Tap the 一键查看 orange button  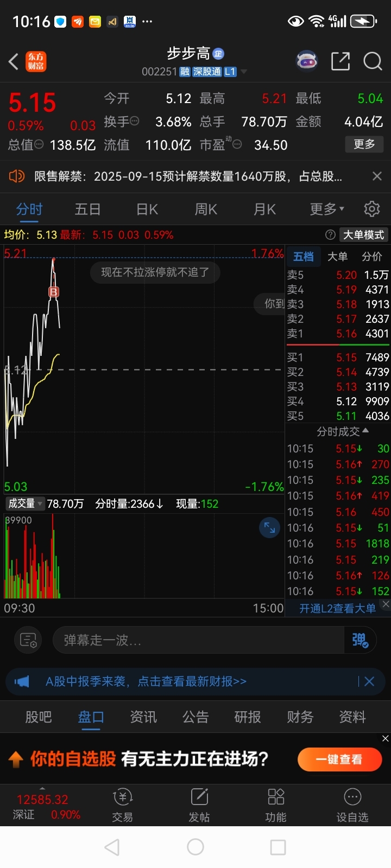pos(339,759)
